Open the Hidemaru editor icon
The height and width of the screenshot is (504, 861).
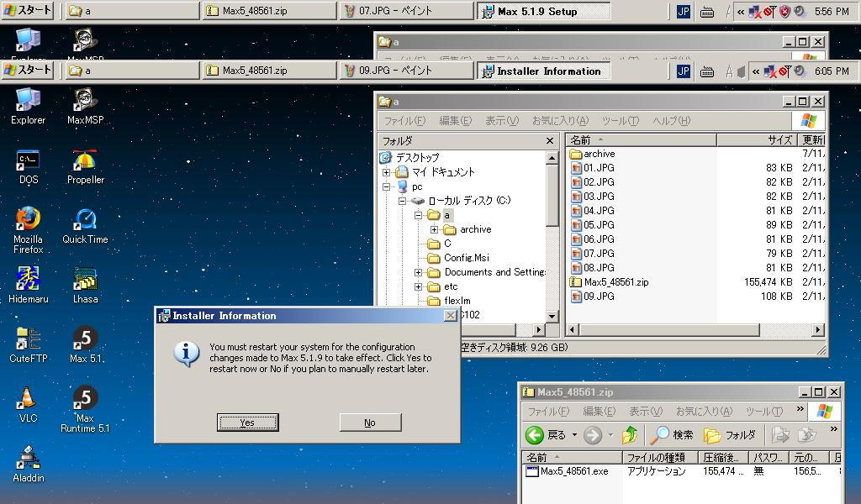28,280
